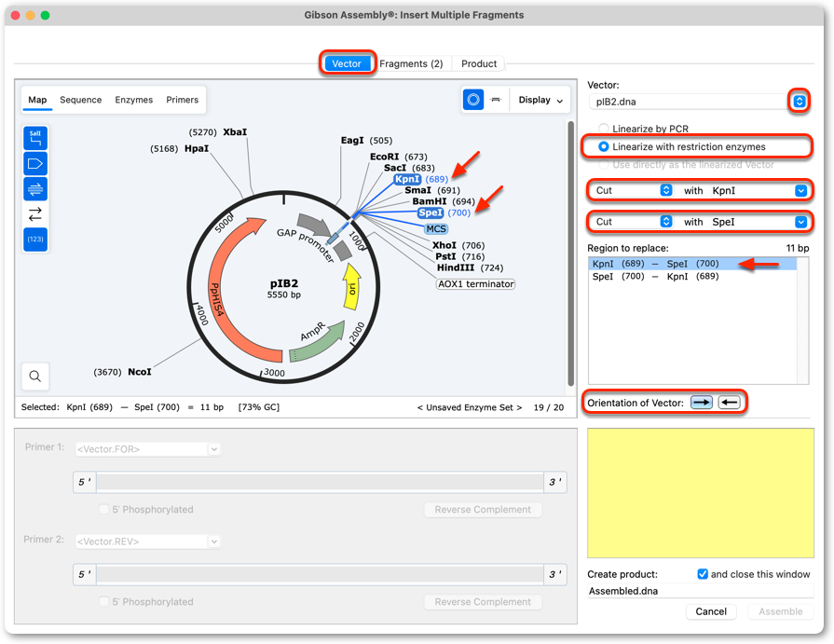Click the NcoI enzyme site label
The height and width of the screenshot is (644, 834).
coord(140,372)
